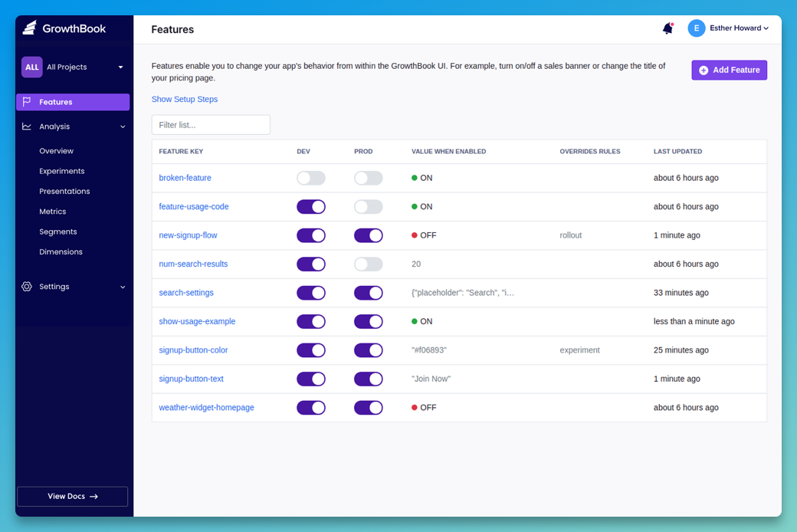Enable the DEV toggle for broken-feature

coord(310,177)
